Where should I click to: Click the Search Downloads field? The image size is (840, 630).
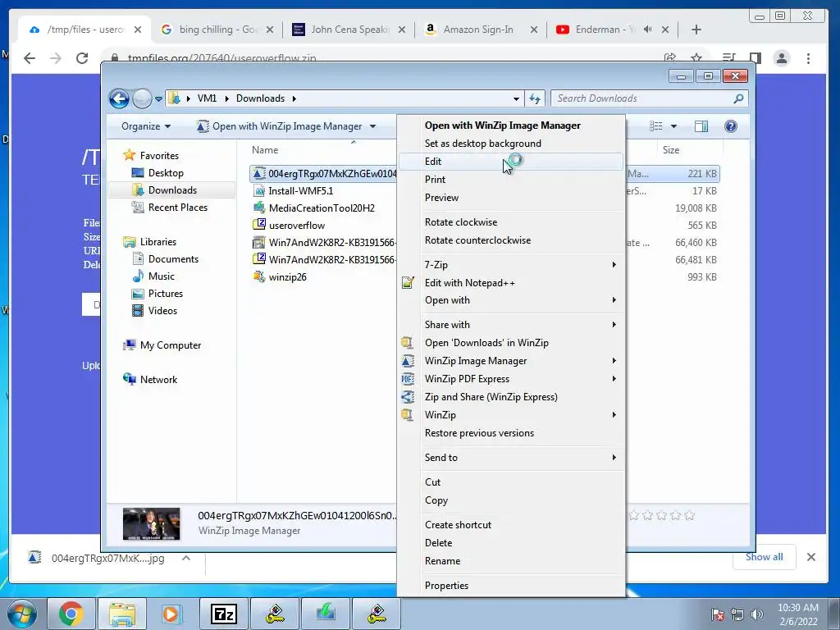(649, 98)
